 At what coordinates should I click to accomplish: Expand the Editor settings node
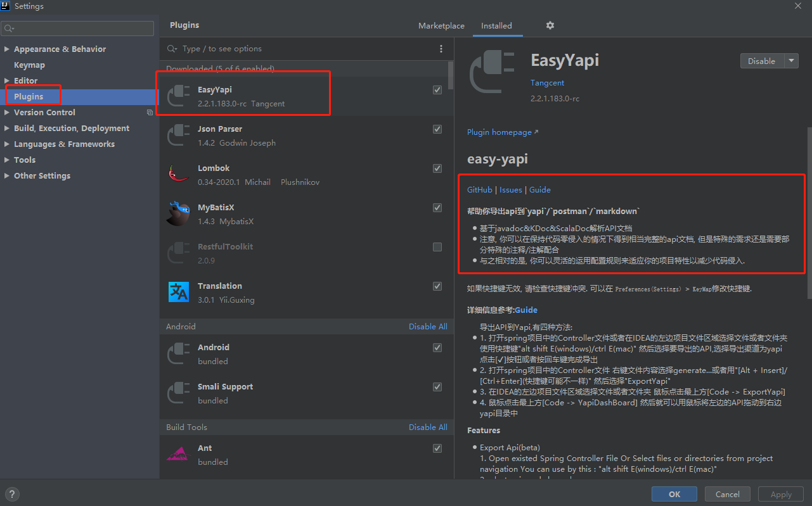7,81
